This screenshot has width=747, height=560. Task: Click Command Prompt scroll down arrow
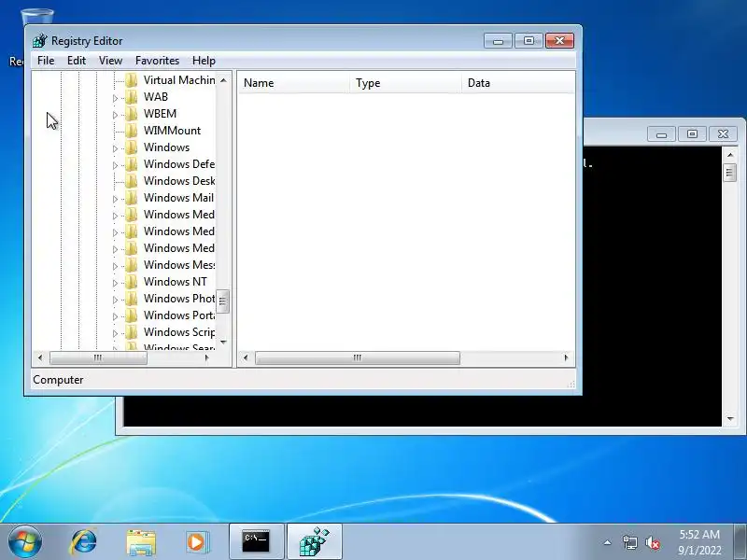pyautogui.click(x=730, y=419)
